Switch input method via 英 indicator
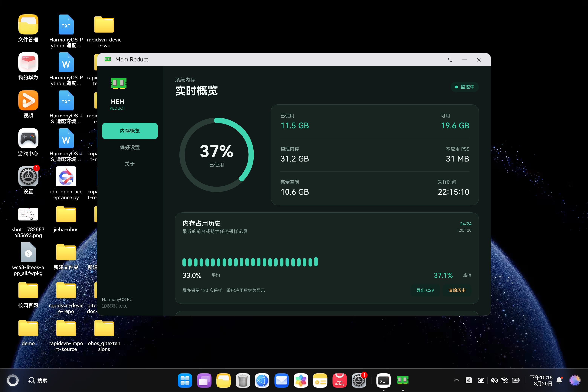This screenshot has width=588, height=392. click(469, 380)
